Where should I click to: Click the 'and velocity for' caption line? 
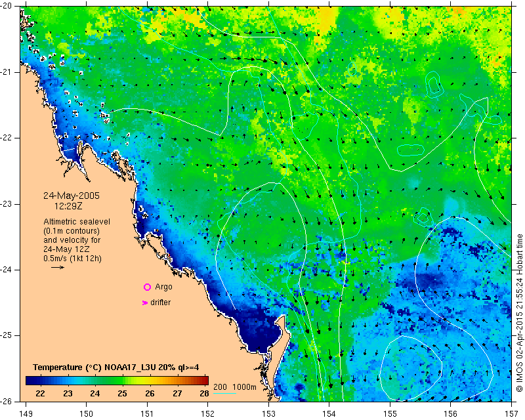click(x=72, y=240)
